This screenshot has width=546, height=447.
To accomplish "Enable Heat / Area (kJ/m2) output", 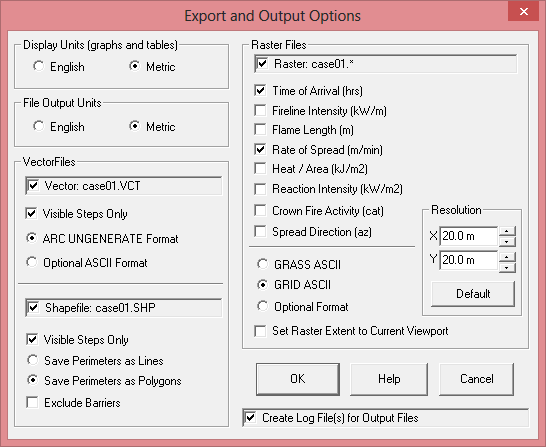I will tap(260, 168).
